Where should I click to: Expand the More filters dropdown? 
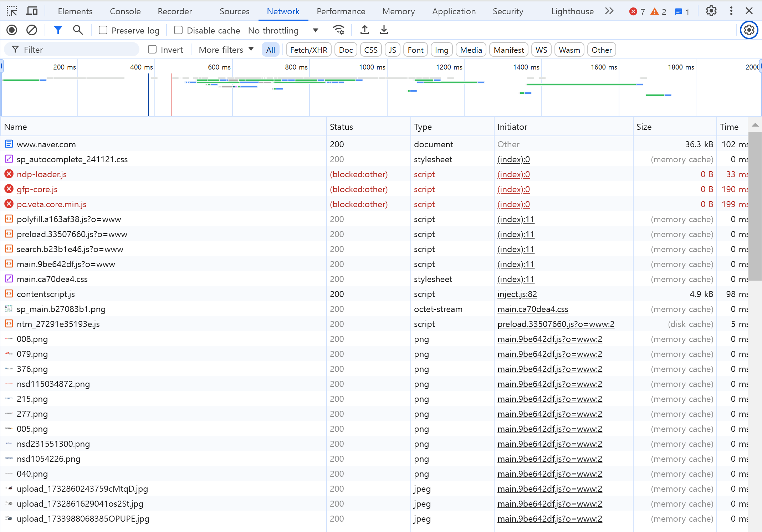click(226, 50)
